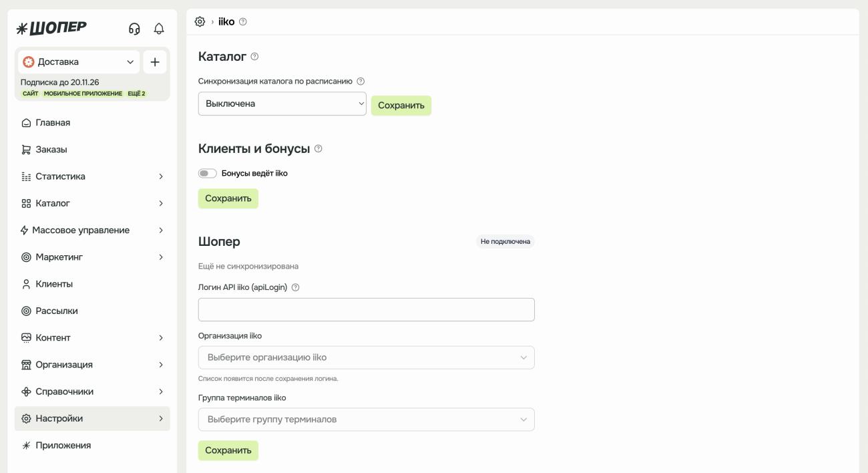Click the Шопер logo
The image size is (868, 473).
pyautogui.click(x=51, y=28)
